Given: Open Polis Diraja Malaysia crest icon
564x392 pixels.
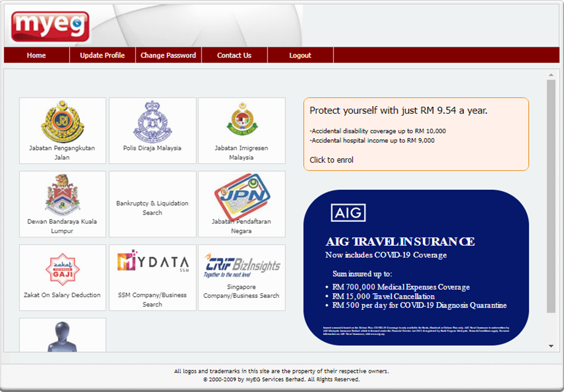Looking at the screenshot, I should coord(152,121).
